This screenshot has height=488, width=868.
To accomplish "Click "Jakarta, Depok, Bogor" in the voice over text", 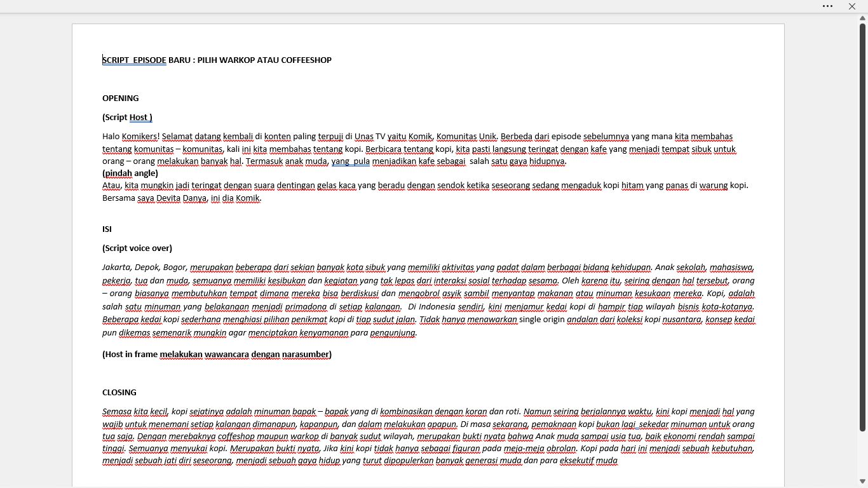I will (x=144, y=268).
